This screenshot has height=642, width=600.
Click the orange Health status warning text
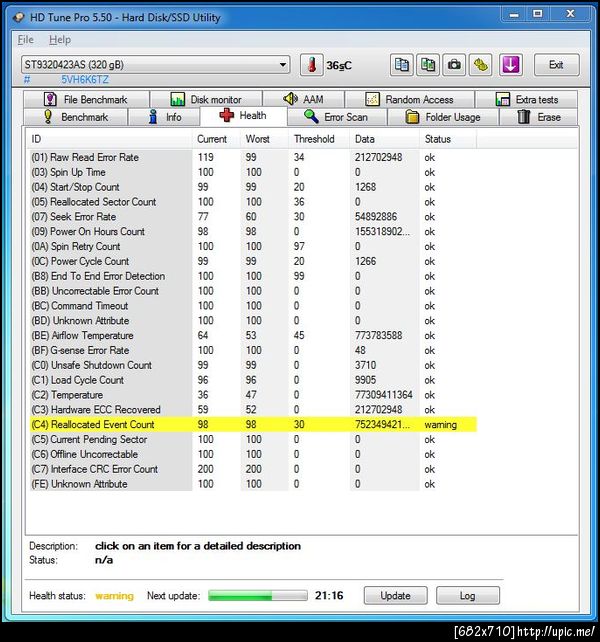point(114,596)
